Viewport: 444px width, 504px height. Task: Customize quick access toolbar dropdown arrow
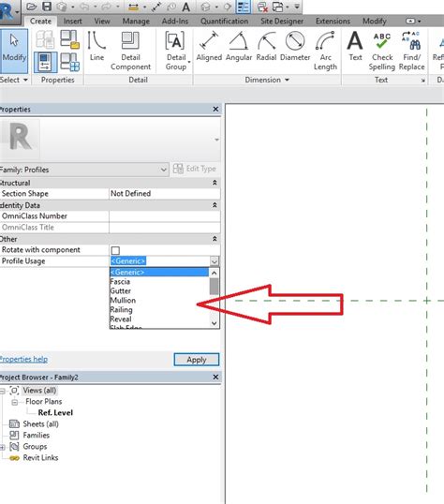[297, 7]
